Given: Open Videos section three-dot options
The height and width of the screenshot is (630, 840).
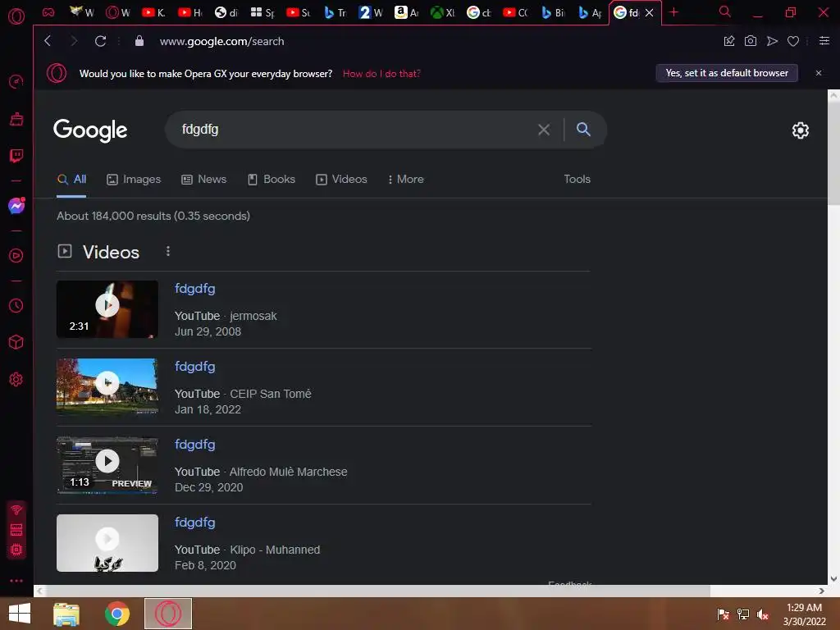Looking at the screenshot, I should coord(168,251).
